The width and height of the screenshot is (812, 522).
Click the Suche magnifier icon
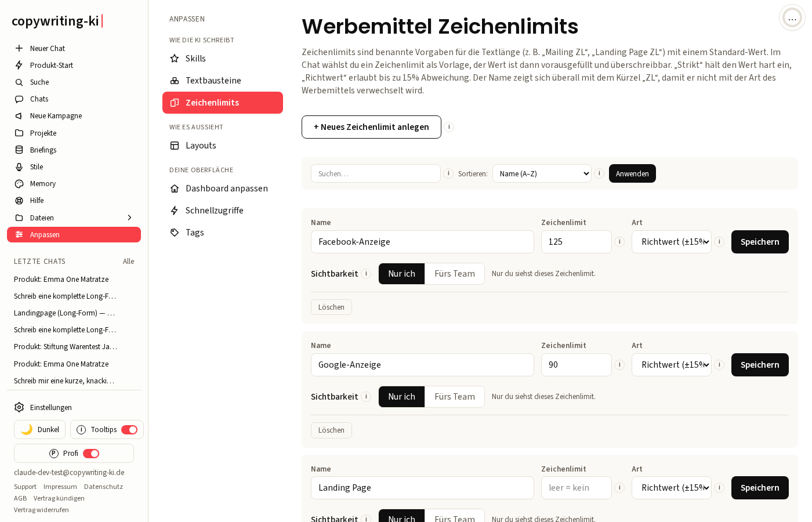(x=19, y=82)
